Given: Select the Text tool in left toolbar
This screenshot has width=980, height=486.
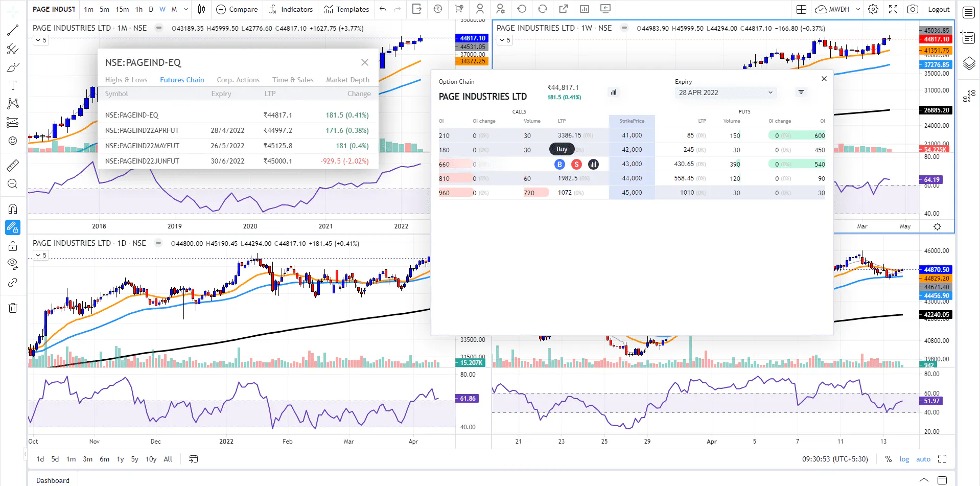Looking at the screenshot, I should pyautogui.click(x=13, y=85).
